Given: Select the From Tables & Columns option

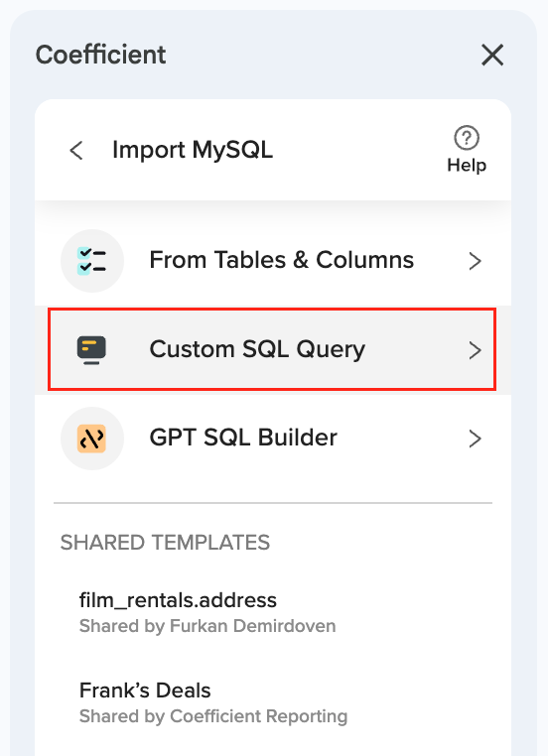Looking at the screenshot, I should [x=273, y=261].
